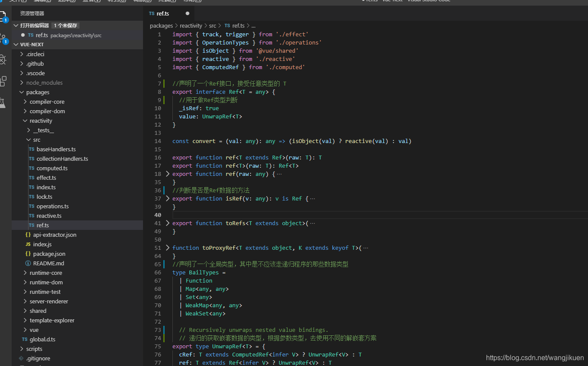Open effect.ts from the file tree
588x366 pixels.
pyautogui.click(x=46, y=178)
